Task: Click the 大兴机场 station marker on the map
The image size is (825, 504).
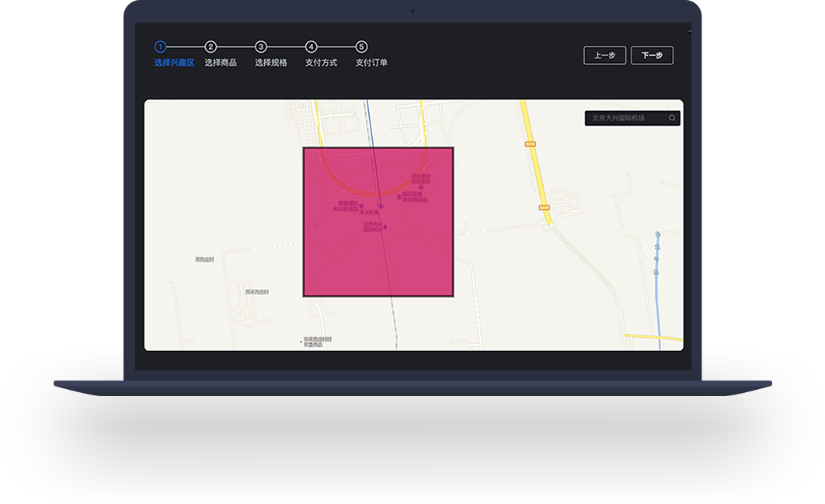Action: point(381,207)
